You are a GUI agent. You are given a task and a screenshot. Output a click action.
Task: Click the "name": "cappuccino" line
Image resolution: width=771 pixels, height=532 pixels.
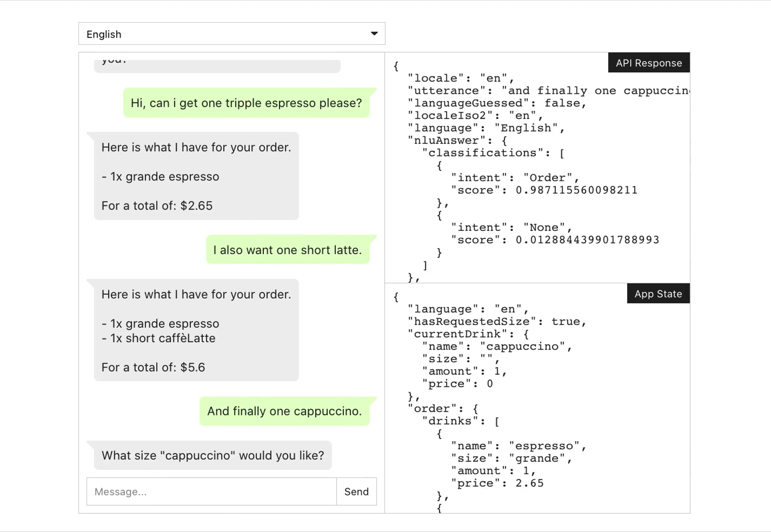coord(497,347)
